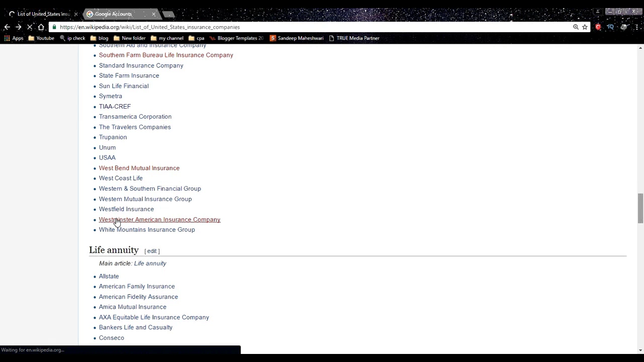Open the IQ extension icon
The image size is (644, 362).
pos(610,27)
